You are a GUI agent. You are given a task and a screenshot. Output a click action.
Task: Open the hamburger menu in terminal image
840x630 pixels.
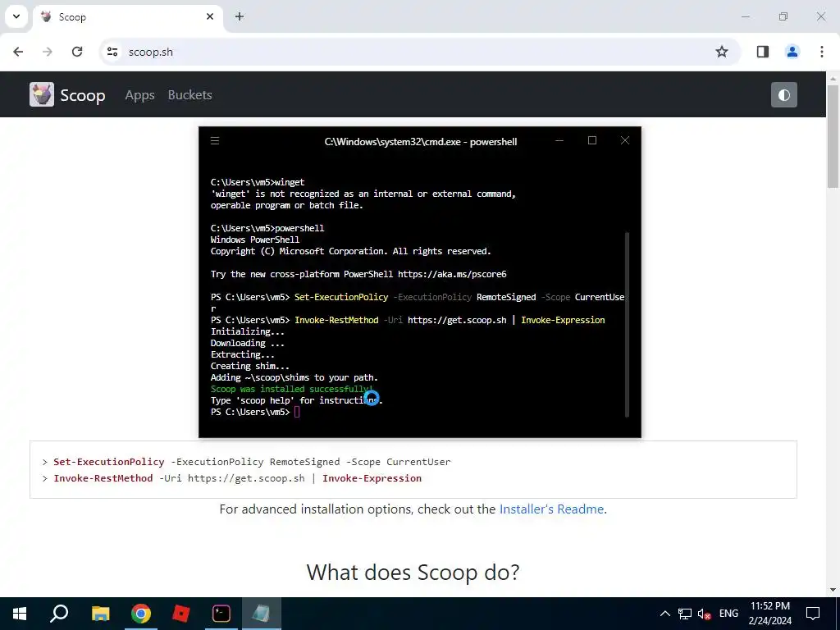pos(215,141)
